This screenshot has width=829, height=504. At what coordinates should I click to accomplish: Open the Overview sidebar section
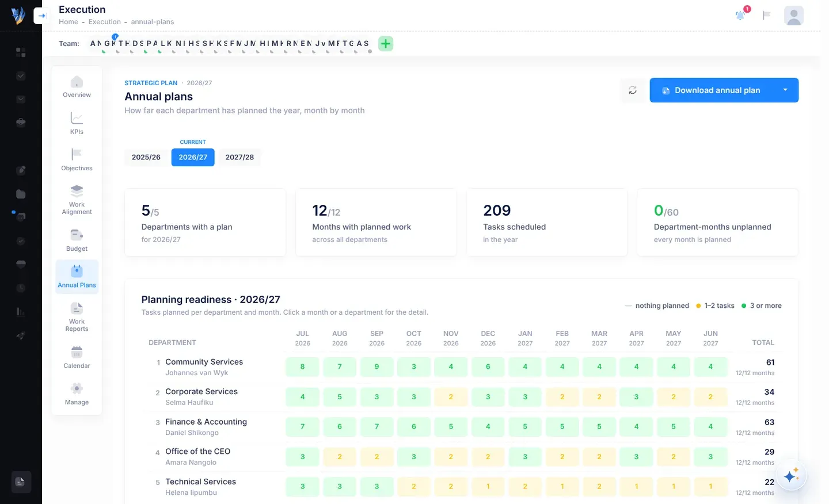[77, 87]
